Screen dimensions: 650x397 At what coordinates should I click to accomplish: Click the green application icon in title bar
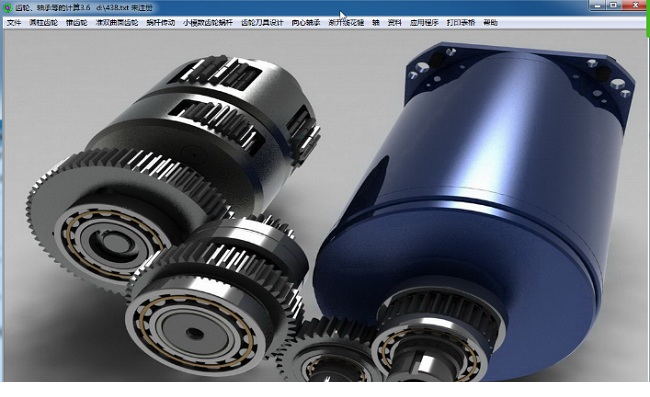point(7,8)
